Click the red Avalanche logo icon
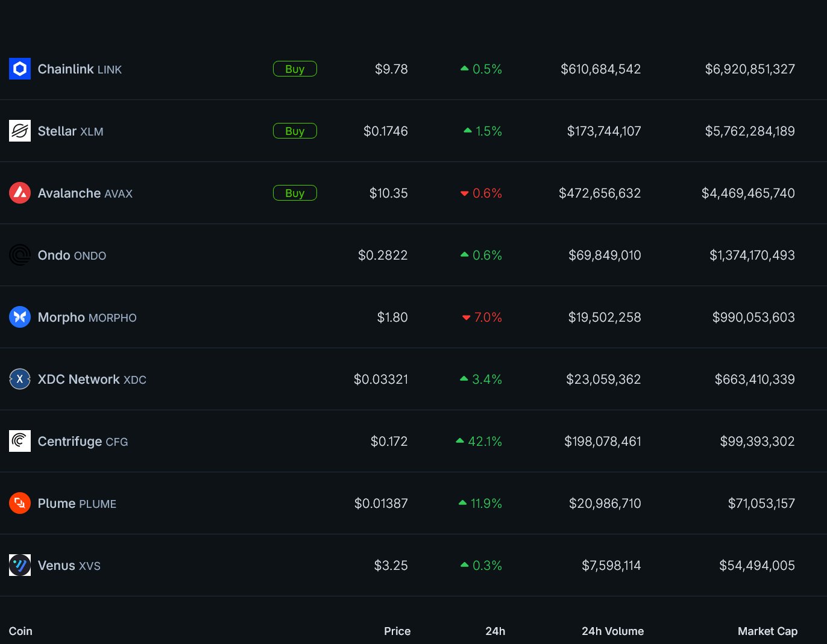 20,193
